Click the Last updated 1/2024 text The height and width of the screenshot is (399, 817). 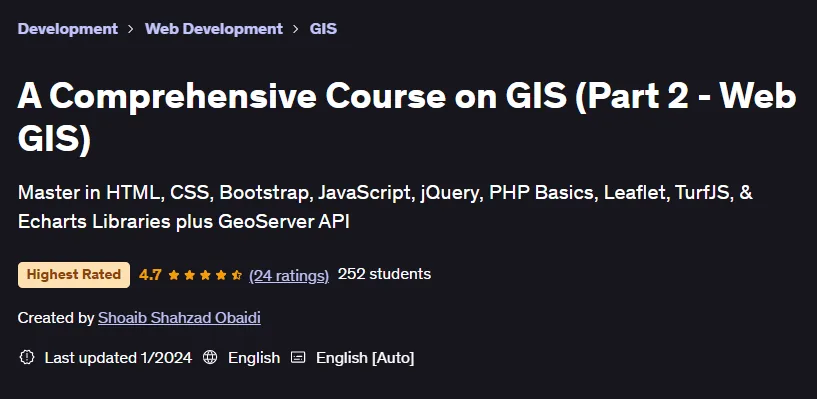point(118,358)
